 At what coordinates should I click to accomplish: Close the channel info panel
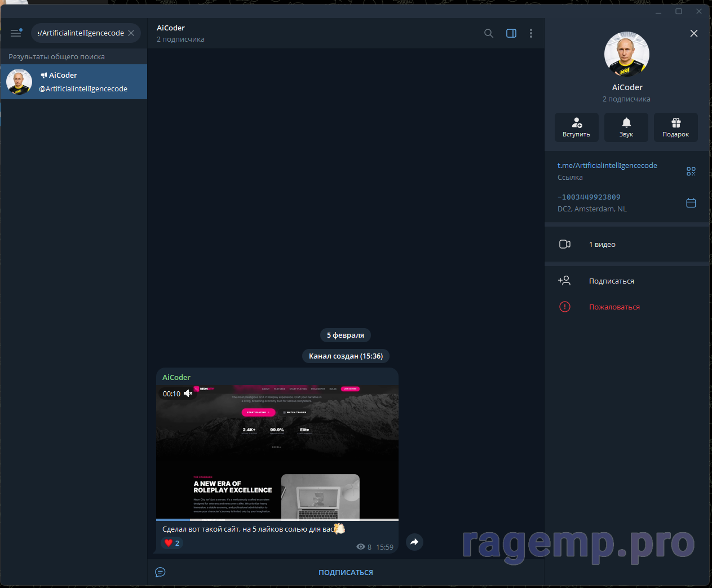[x=694, y=33]
